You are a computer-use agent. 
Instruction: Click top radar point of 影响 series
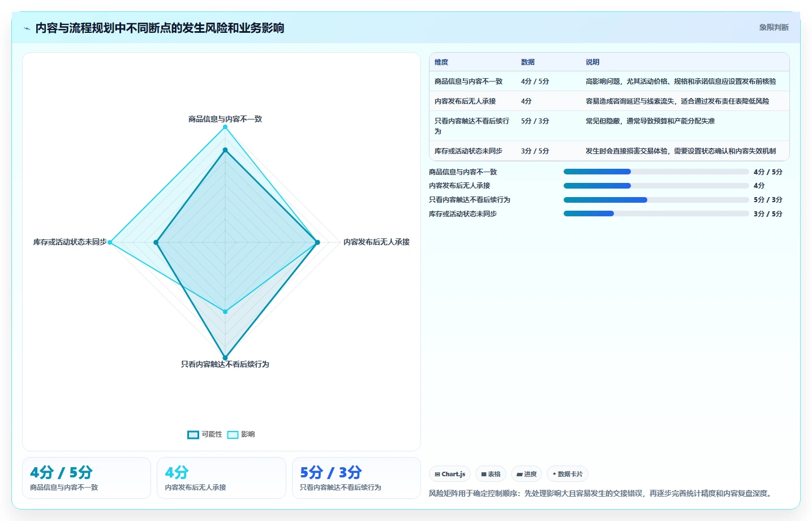225,127
